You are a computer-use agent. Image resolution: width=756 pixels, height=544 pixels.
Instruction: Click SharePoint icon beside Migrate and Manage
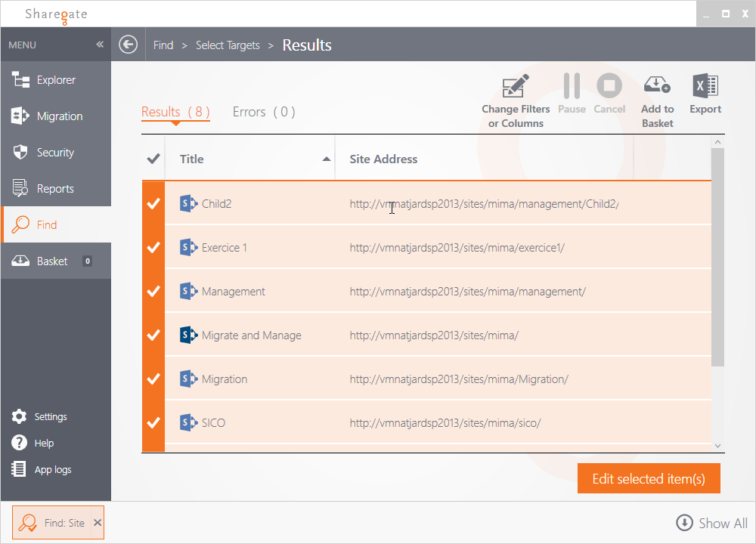pyautogui.click(x=188, y=335)
